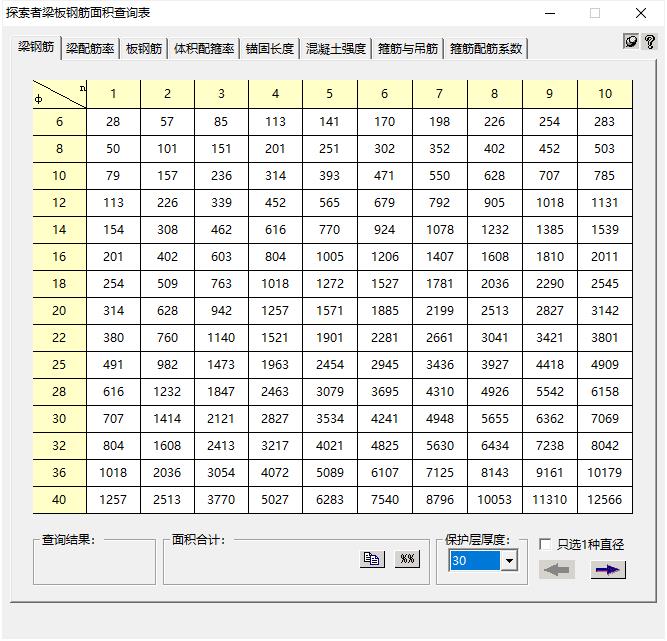Switch to 箍筋配筋系数 tab

click(486, 49)
